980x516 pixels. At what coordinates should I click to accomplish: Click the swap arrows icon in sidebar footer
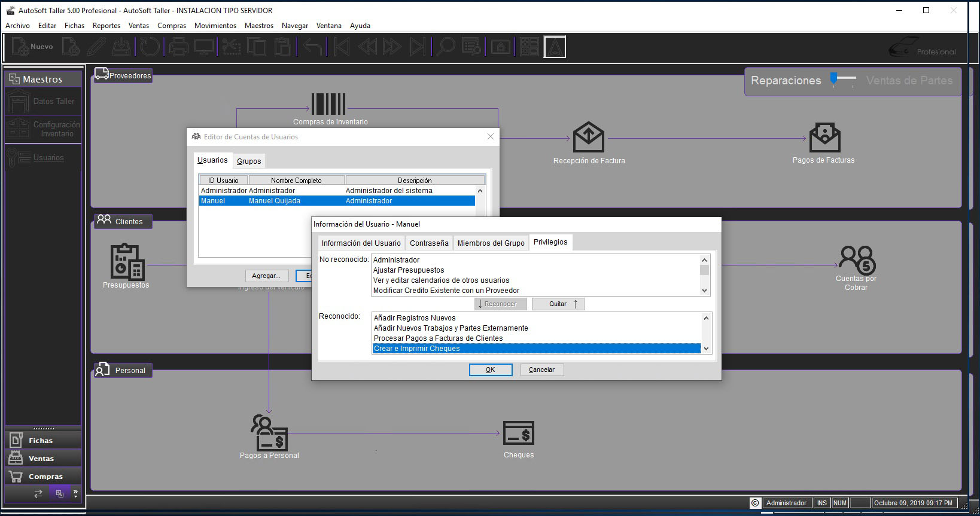[38, 494]
